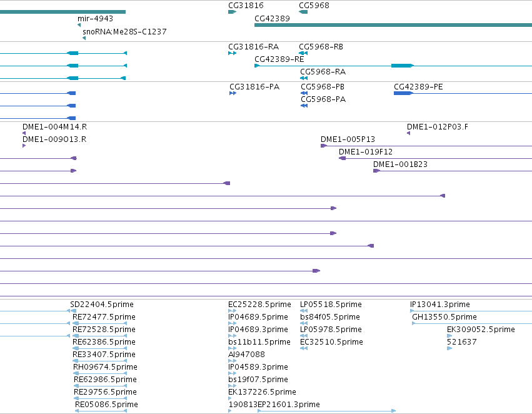
Task: Click the CG31816 gene arrow glyph
Action: coord(232,13)
